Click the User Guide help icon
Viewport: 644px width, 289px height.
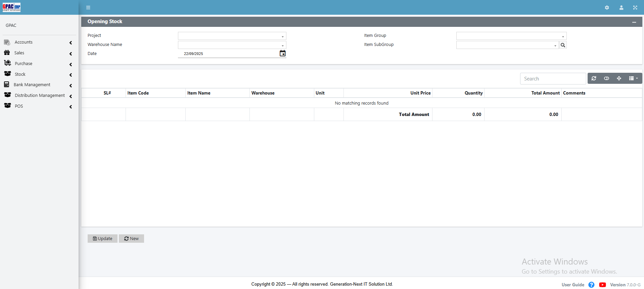(591, 285)
